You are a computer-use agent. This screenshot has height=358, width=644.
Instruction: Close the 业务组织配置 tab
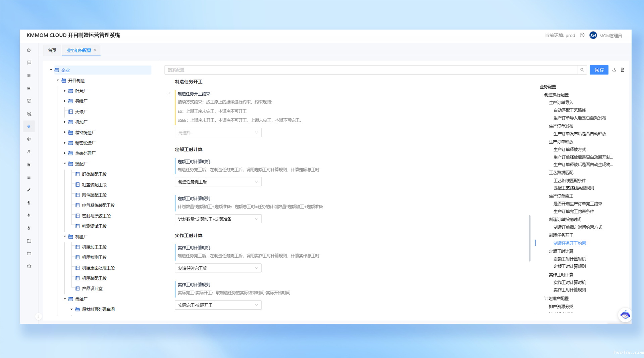[95, 50]
